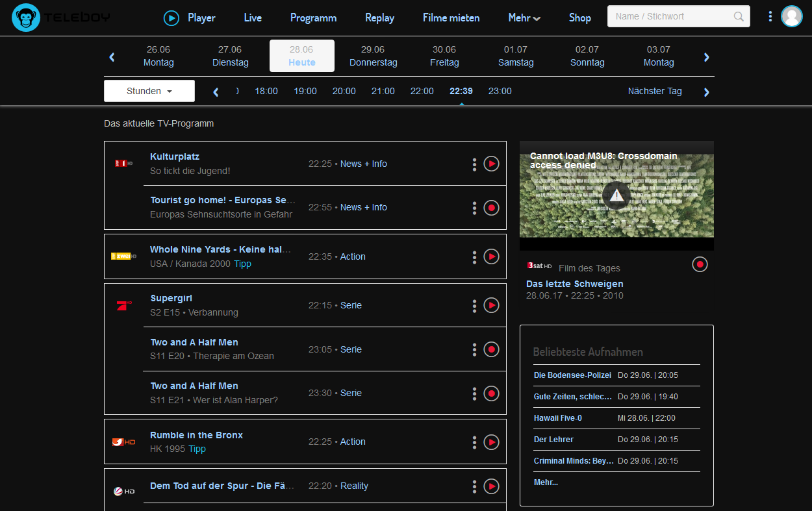Click Mehr... under Beliebteste Aufnahmen
812x511 pixels.
click(x=546, y=482)
